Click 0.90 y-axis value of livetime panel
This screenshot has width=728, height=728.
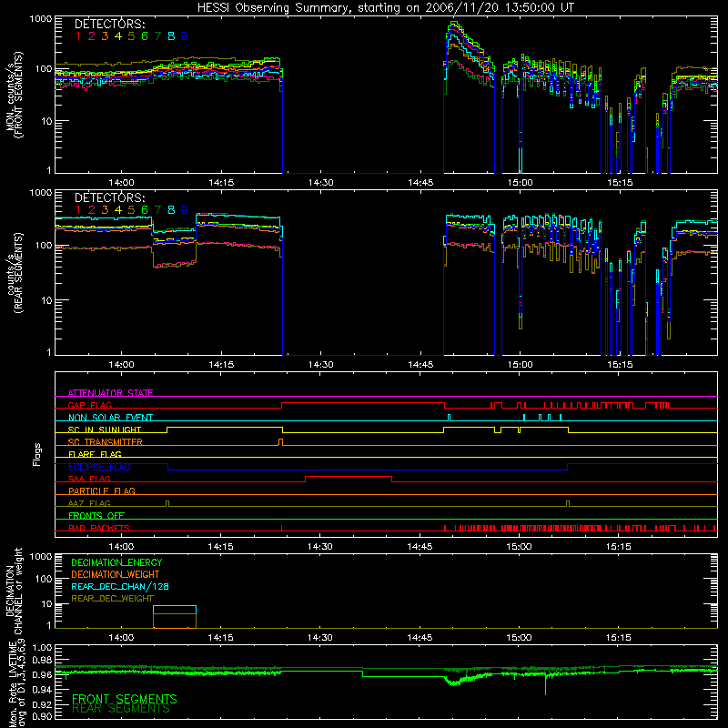pyautogui.click(x=42, y=716)
